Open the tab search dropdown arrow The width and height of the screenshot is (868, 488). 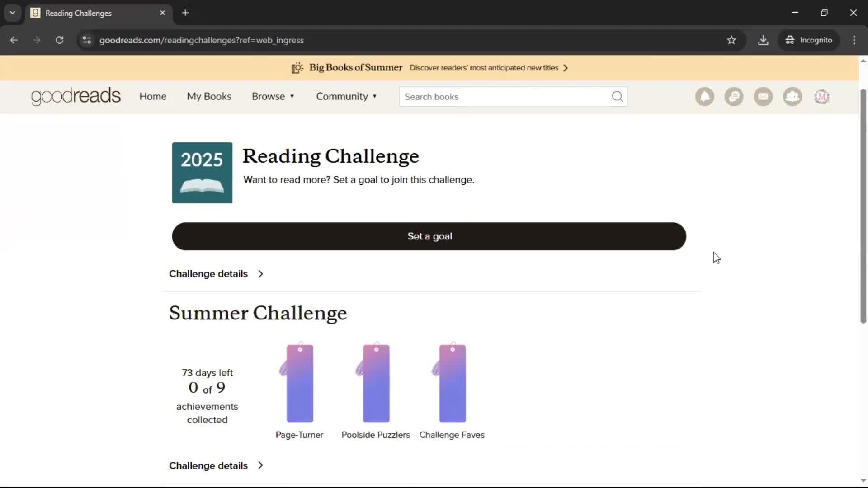click(13, 13)
